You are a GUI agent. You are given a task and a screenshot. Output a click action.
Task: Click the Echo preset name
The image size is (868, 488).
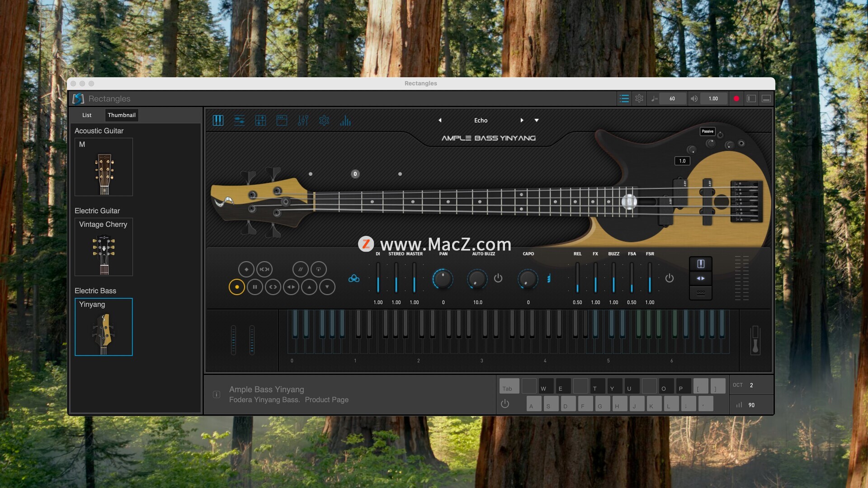pyautogui.click(x=481, y=120)
